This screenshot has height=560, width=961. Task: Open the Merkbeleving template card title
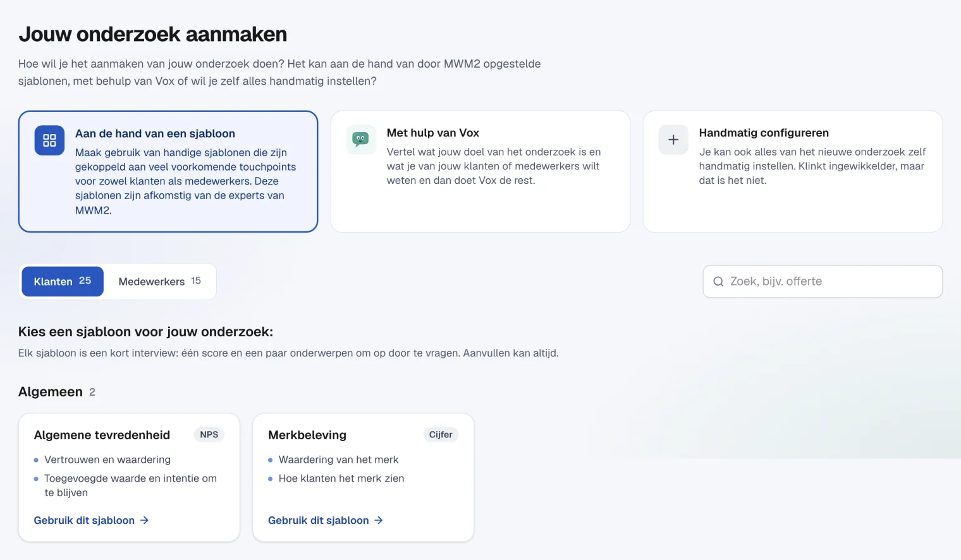307,435
